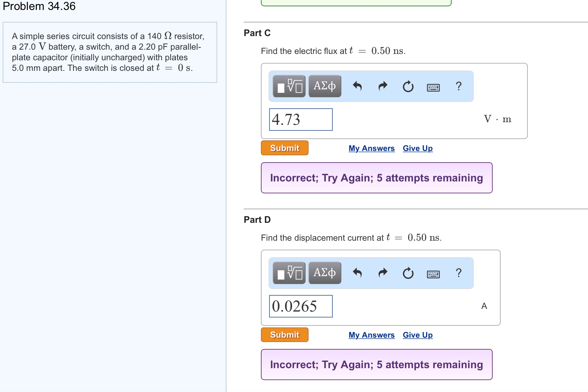Open the Greek symbols (ΑΣφ) palette in Part D
588x392 pixels.
coord(324,273)
